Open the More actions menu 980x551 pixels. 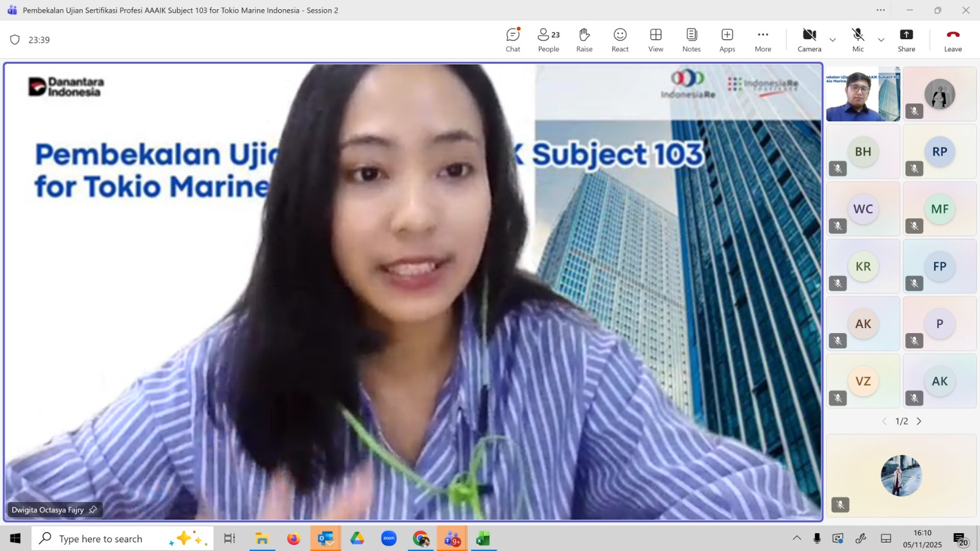click(763, 40)
